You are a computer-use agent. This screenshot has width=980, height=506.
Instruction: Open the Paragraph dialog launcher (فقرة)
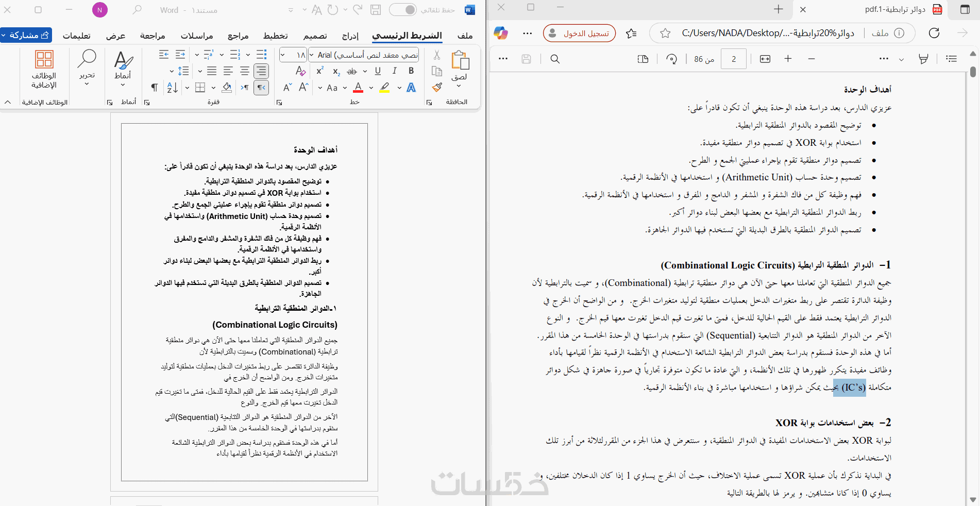pos(147,102)
